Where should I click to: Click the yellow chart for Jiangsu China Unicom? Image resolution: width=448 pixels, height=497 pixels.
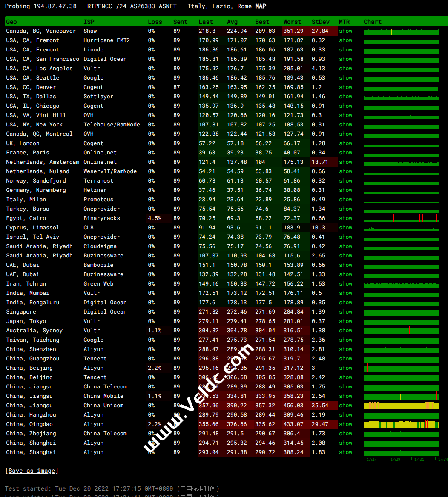[x=401, y=406]
